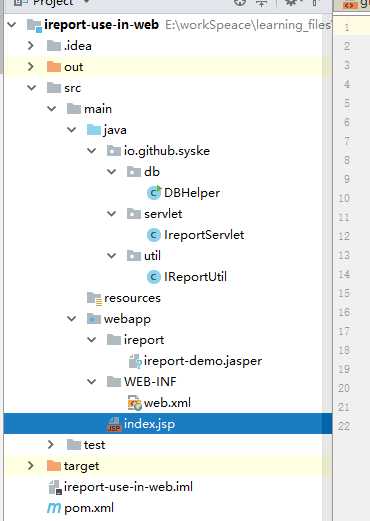This screenshot has height=521, width=370.
Task: Expand the target folder arrow
Action: (x=31, y=466)
